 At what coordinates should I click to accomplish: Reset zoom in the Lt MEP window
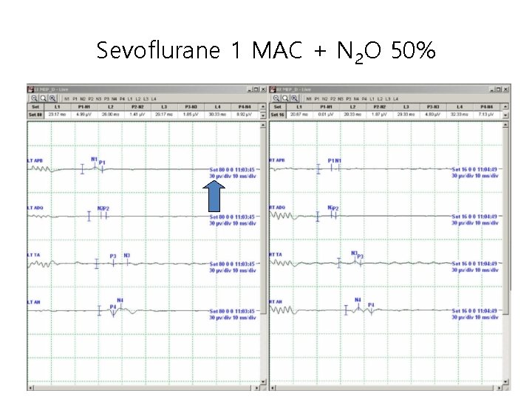44,98
